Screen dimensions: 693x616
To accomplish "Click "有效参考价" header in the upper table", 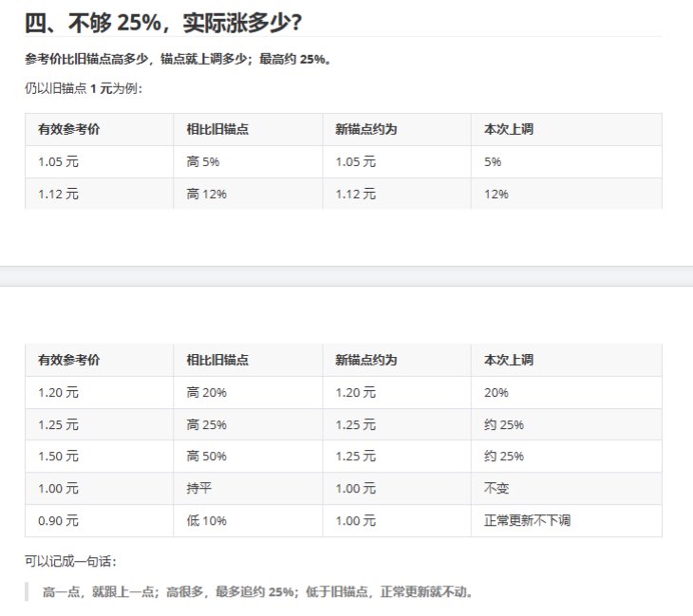I will point(69,129).
